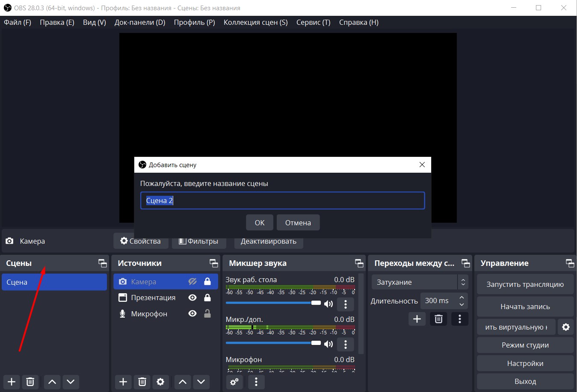Lock the Микрофон source

click(207, 314)
